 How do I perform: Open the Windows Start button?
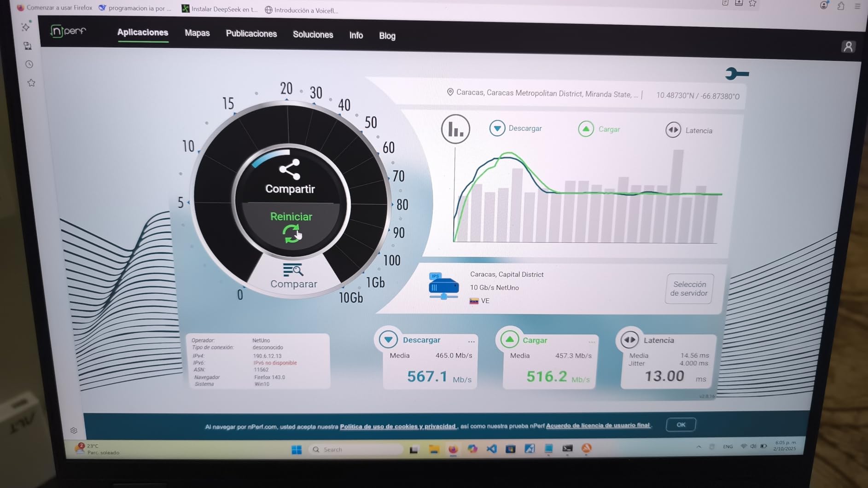pyautogui.click(x=297, y=449)
